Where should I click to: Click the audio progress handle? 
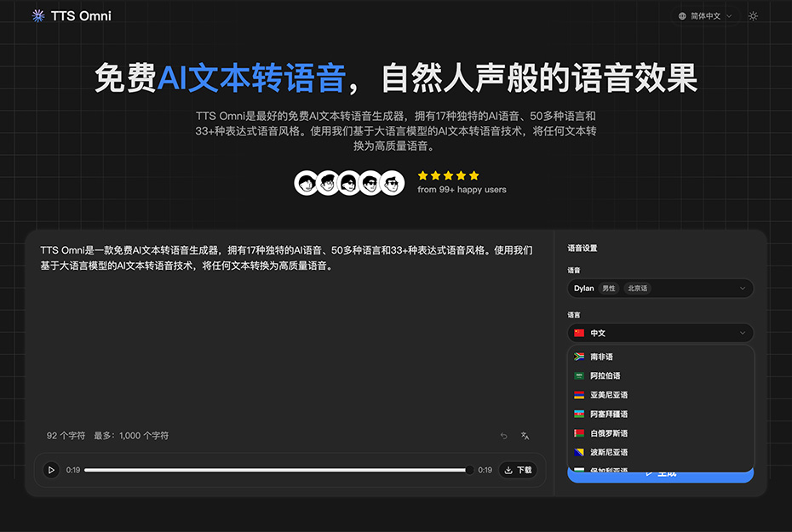point(469,470)
